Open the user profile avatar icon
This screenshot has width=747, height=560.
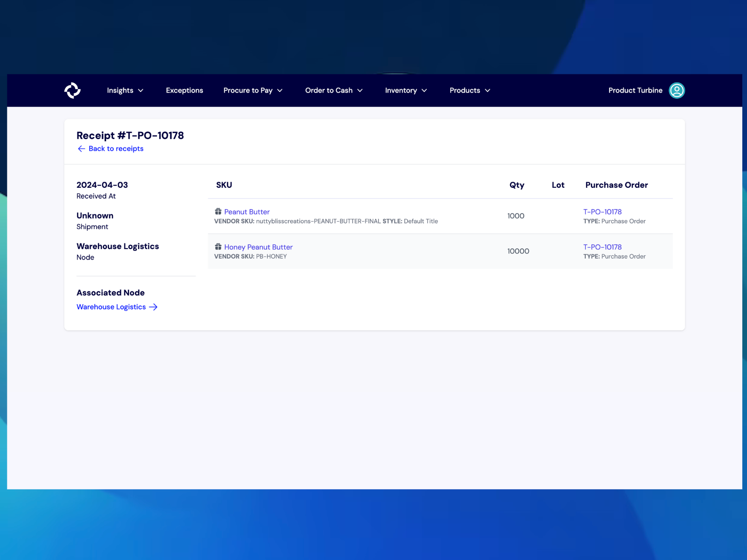tap(676, 90)
